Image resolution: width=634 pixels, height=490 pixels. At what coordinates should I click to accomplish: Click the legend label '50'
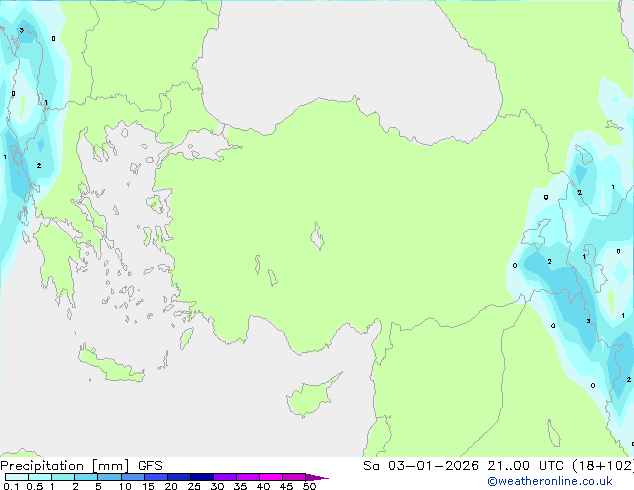click(309, 486)
